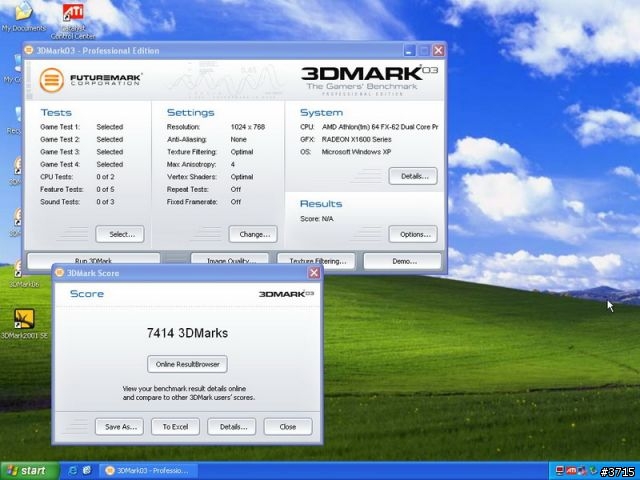640x480 pixels.
Task: Open the Image Quality... tool
Action: click(230, 261)
